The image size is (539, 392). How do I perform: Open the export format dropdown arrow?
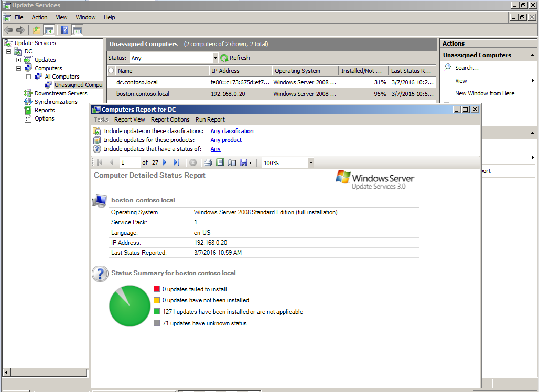[x=250, y=163]
